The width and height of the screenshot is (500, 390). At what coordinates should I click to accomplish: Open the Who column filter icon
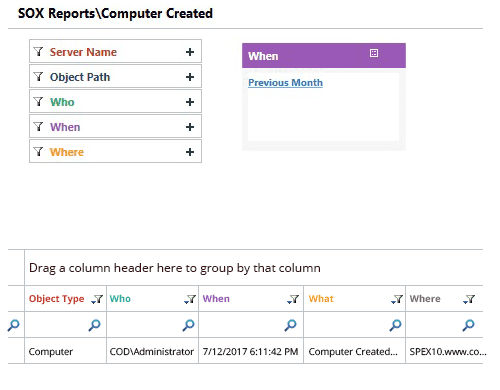[x=190, y=299]
